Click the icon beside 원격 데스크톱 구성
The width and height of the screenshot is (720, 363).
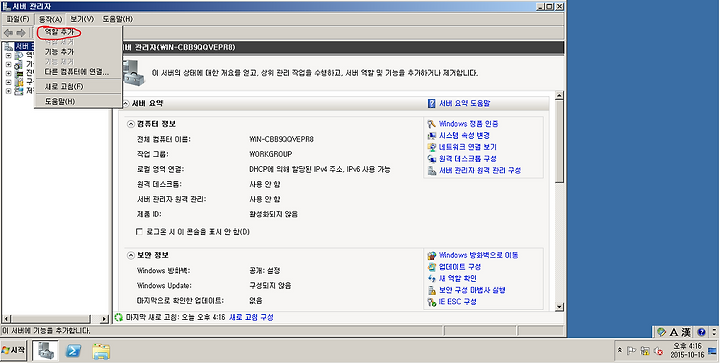point(432,159)
